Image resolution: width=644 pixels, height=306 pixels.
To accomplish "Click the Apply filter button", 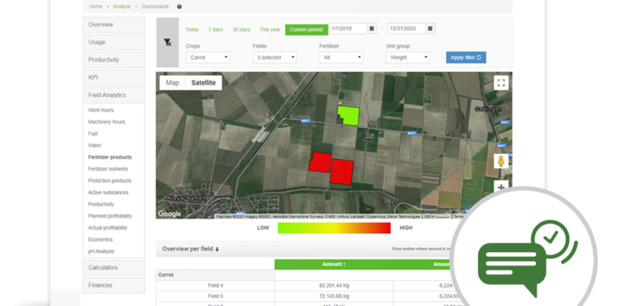I will tap(466, 57).
